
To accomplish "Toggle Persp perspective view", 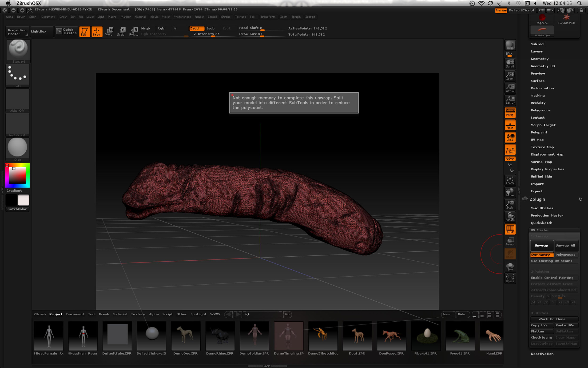I will 510,113.
